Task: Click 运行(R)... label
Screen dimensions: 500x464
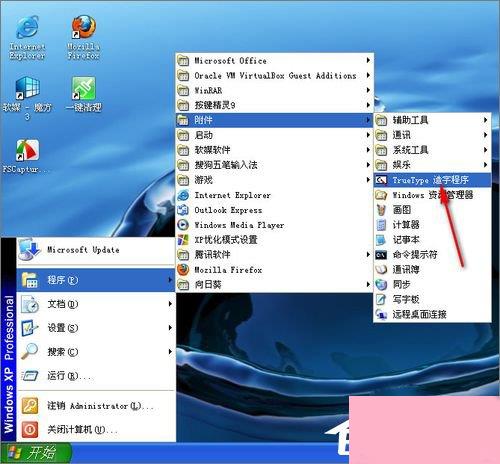Action: click(69, 376)
